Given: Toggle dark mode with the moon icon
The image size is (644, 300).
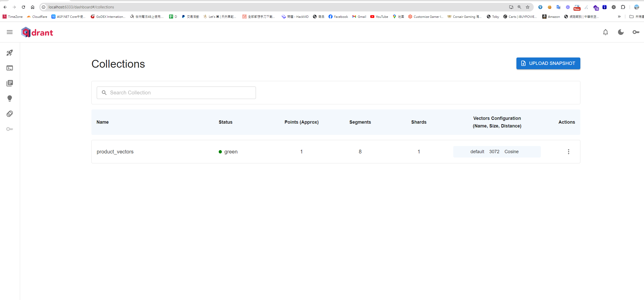Looking at the screenshot, I should point(621,32).
